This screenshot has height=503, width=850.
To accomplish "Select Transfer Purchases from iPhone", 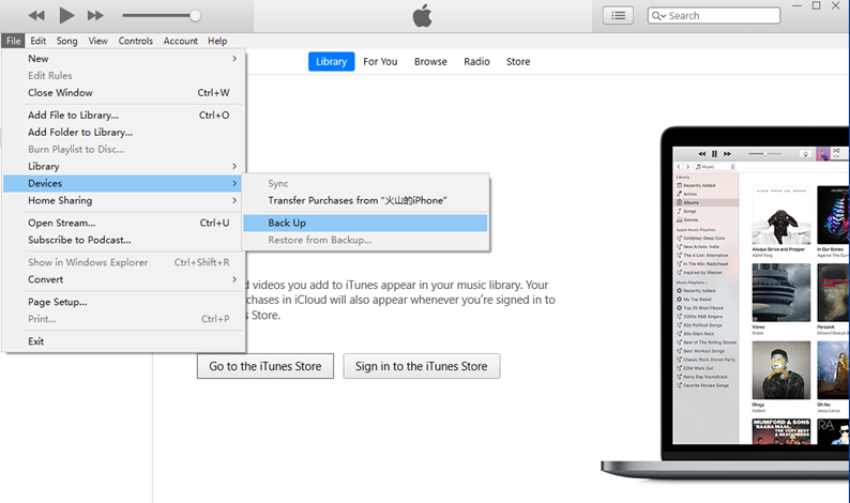I will [365, 201].
